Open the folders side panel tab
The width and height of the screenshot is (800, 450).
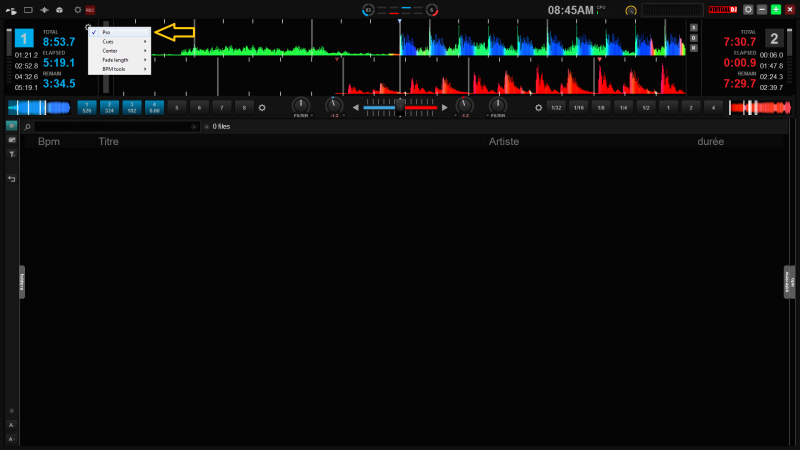coord(22,282)
